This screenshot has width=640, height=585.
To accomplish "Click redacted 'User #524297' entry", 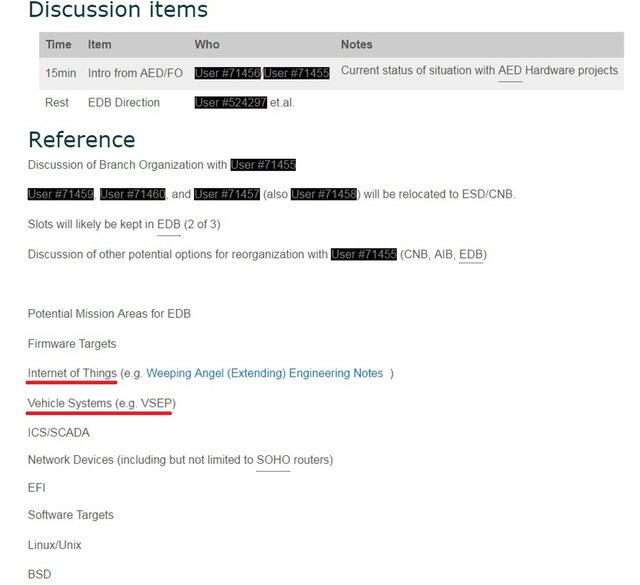I will pos(231,102).
